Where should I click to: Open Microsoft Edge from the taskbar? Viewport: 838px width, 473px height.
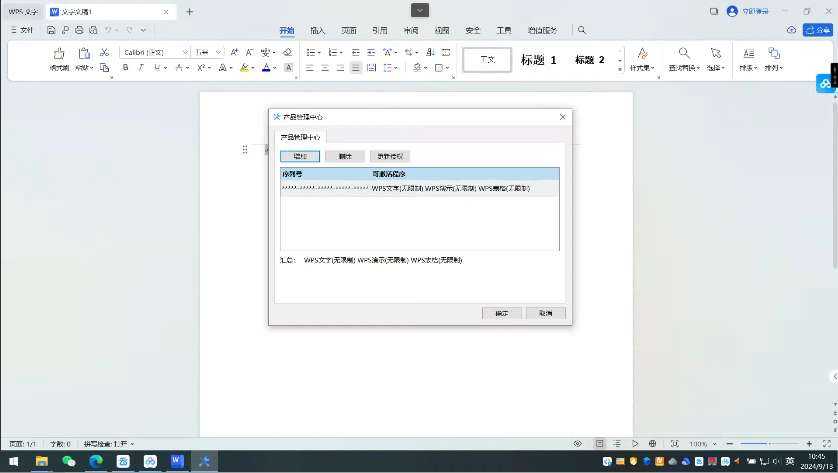point(96,461)
